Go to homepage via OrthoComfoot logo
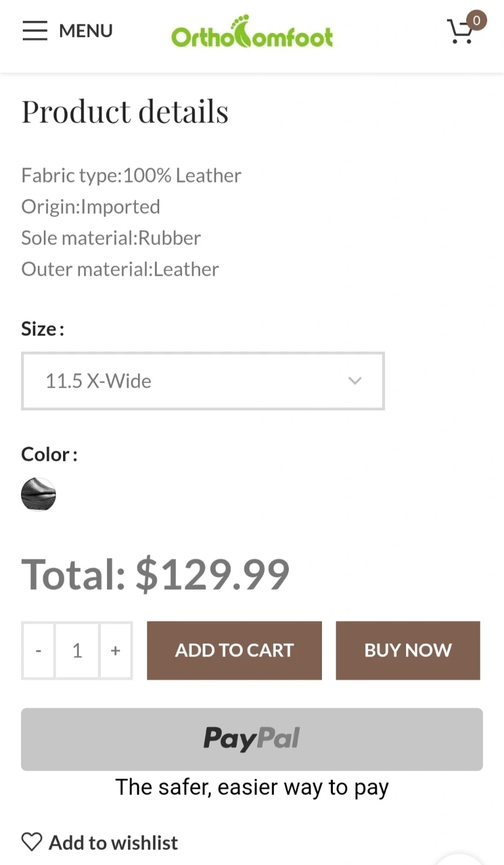The image size is (504, 865). point(252,32)
